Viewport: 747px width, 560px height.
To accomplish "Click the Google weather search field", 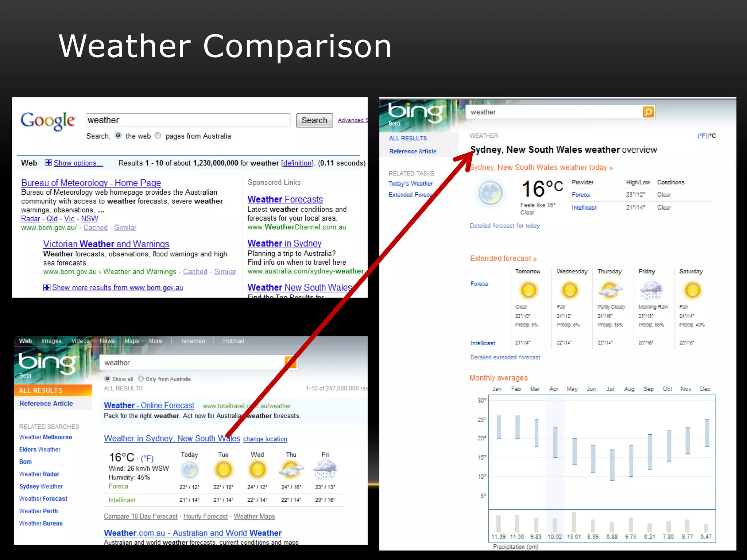I will (188, 120).
